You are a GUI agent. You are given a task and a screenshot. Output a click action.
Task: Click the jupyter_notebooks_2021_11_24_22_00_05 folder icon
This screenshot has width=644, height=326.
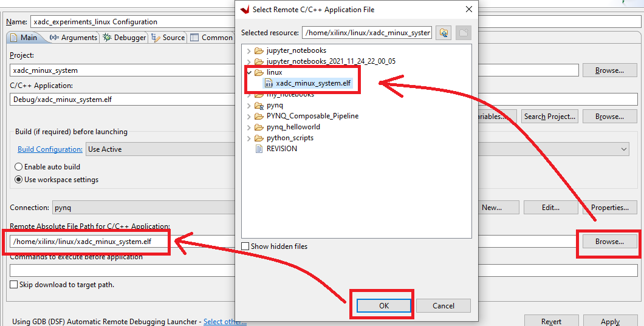[x=259, y=61]
